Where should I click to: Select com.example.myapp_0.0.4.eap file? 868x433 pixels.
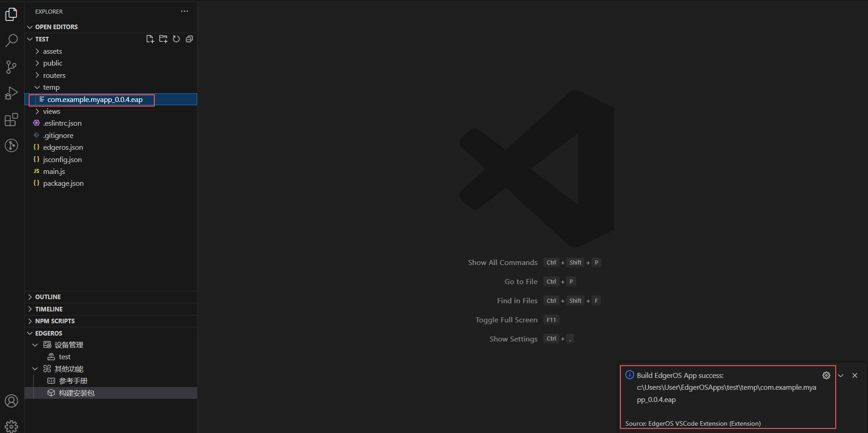pyautogui.click(x=95, y=100)
